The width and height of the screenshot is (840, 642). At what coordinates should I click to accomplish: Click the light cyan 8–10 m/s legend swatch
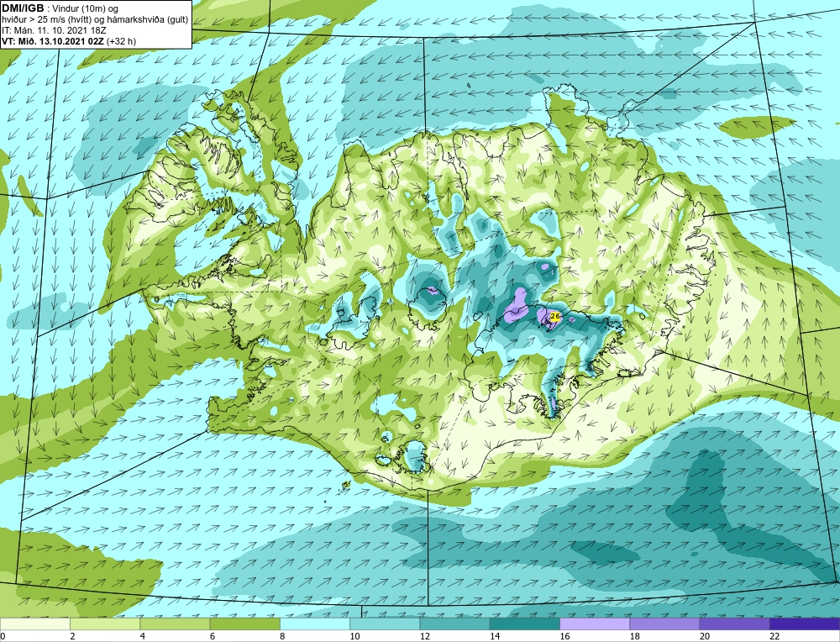(315, 624)
